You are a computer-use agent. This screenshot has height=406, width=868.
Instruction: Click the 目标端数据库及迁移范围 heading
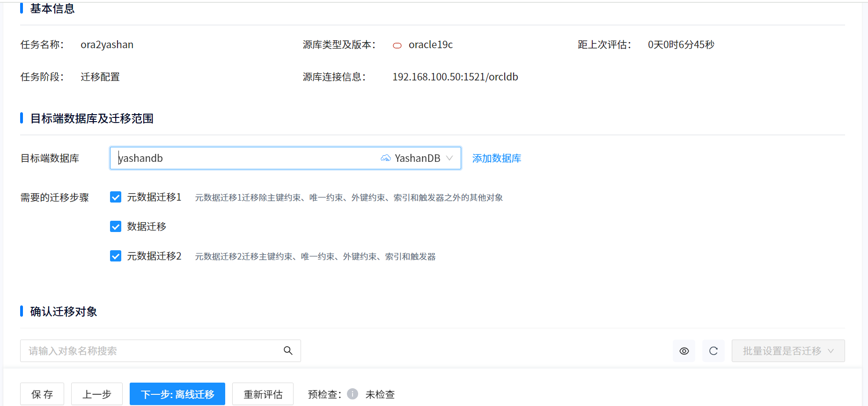92,118
